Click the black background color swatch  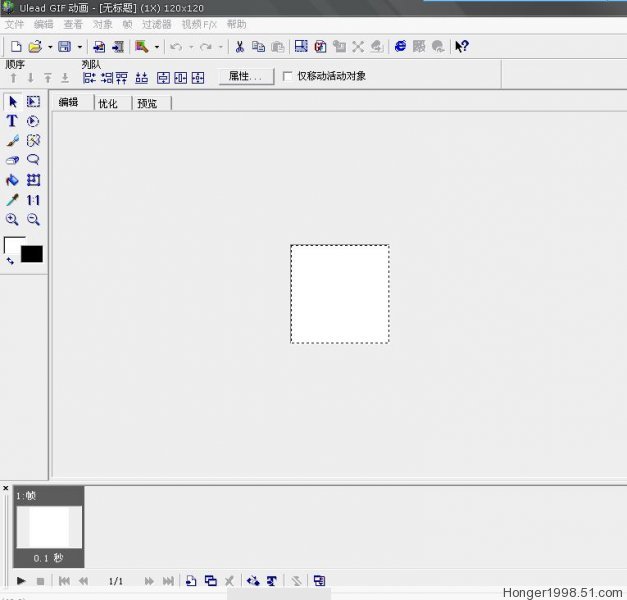[x=32, y=254]
